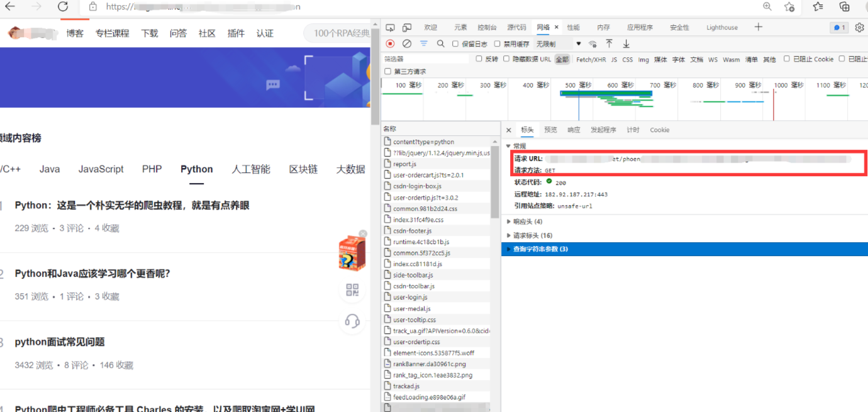Enable the 保留日志 checkbox
868x412 pixels.
click(455, 44)
